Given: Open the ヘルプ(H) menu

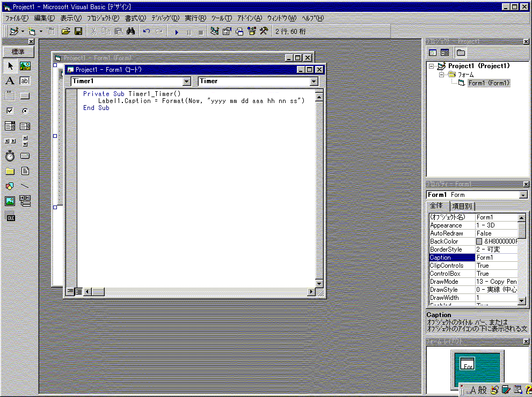Looking at the screenshot, I should click(x=313, y=18).
